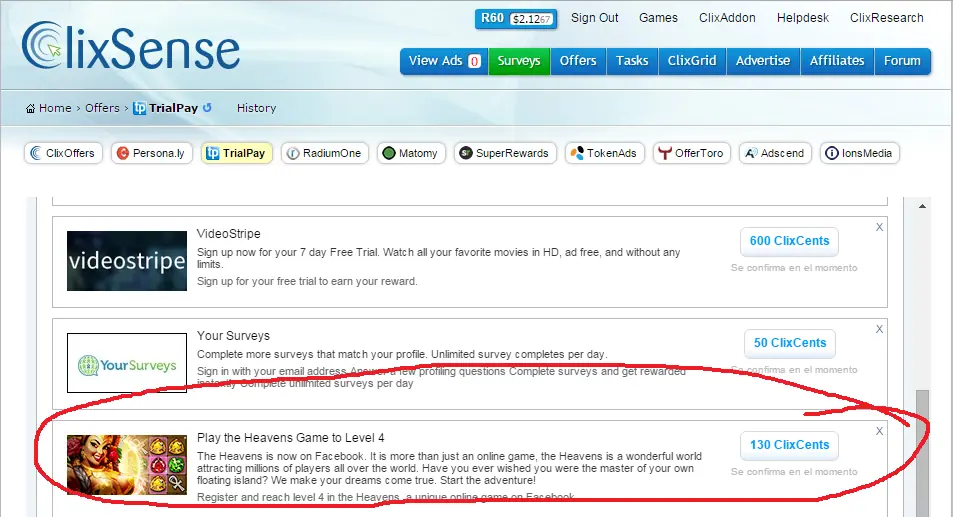Click the offers list scroll up arrow
The width and height of the screenshot is (953, 517).
pyautogui.click(x=923, y=206)
